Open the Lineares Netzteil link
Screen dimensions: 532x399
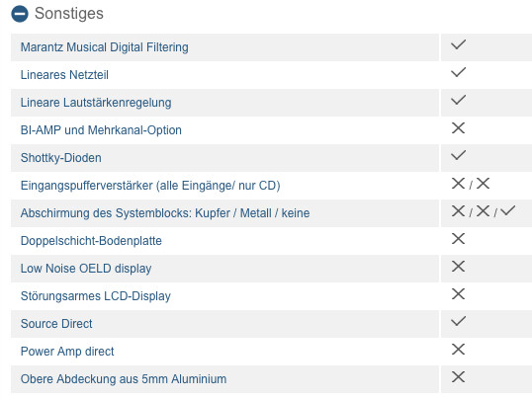(x=64, y=75)
